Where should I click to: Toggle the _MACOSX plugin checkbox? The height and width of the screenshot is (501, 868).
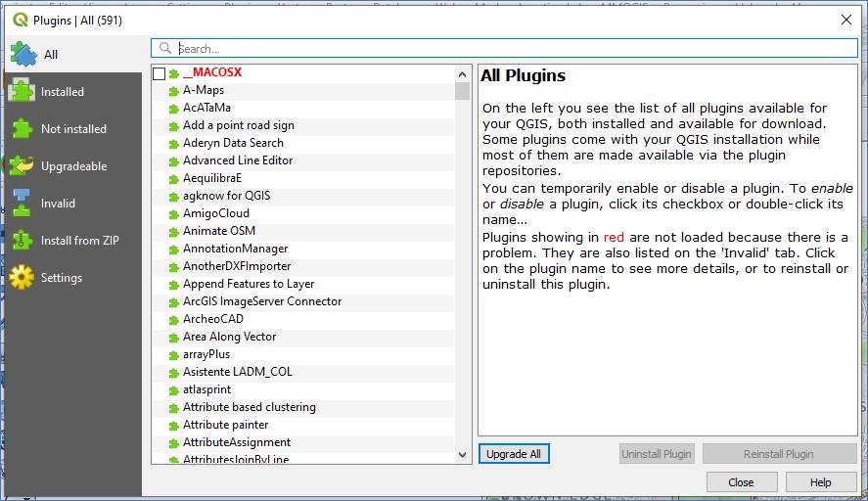(x=159, y=73)
